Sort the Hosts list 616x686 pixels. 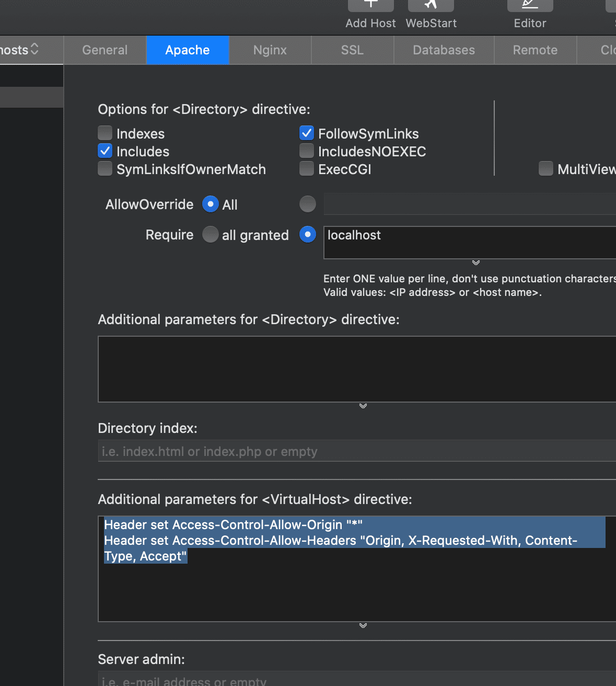[x=34, y=49]
